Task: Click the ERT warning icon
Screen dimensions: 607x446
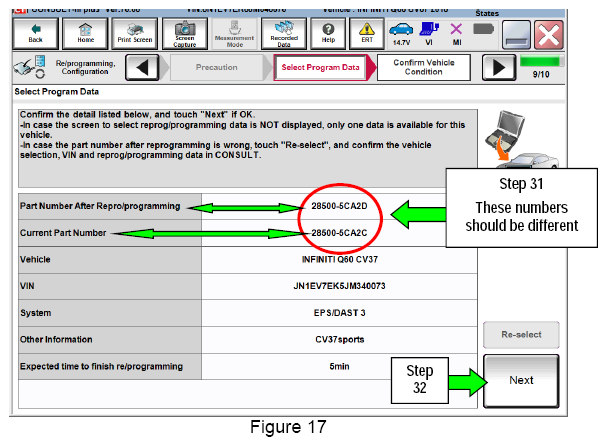Action: pos(367,34)
